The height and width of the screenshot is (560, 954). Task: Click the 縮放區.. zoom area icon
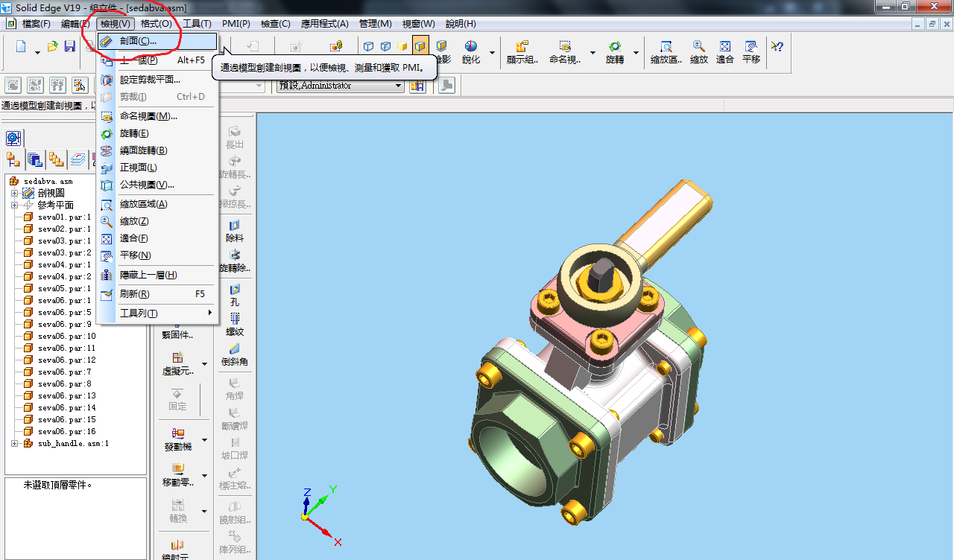pos(666,51)
